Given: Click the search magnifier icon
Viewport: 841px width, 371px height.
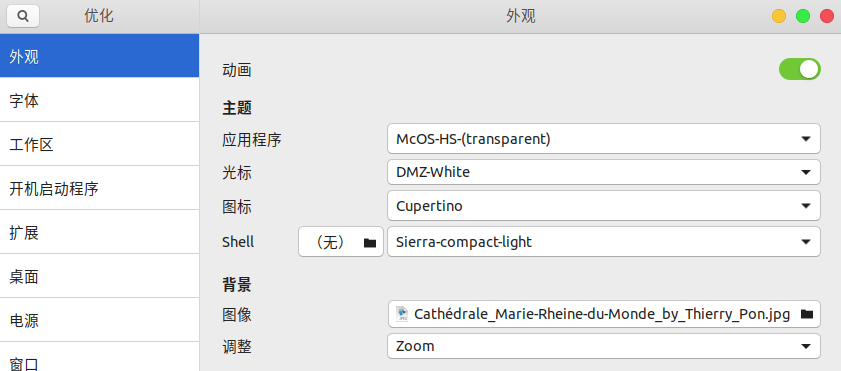Looking at the screenshot, I should (23, 16).
